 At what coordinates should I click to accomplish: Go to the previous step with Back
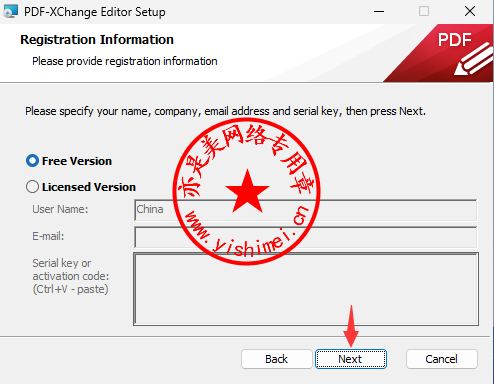[276, 359]
